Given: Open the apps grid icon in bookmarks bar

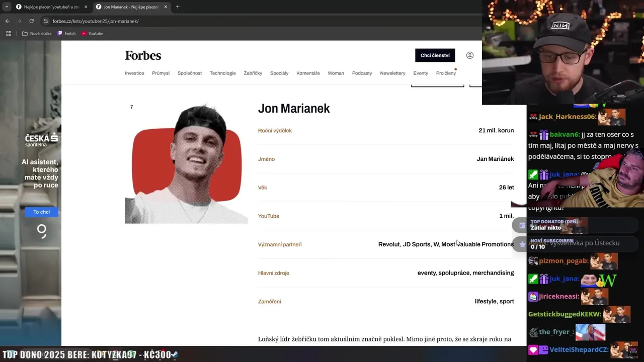Looking at the screenshot, I should [9, 34].
